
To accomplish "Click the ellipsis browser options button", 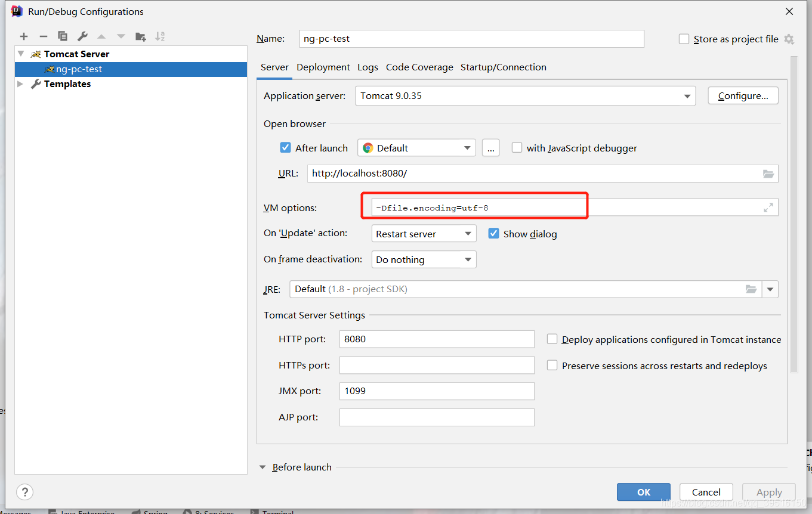I will click(490, 148).
